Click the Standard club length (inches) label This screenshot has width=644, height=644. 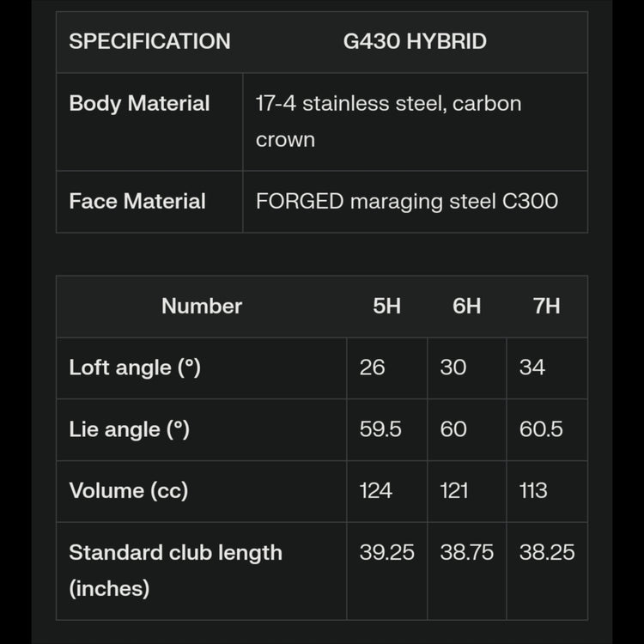coord(175,569)
